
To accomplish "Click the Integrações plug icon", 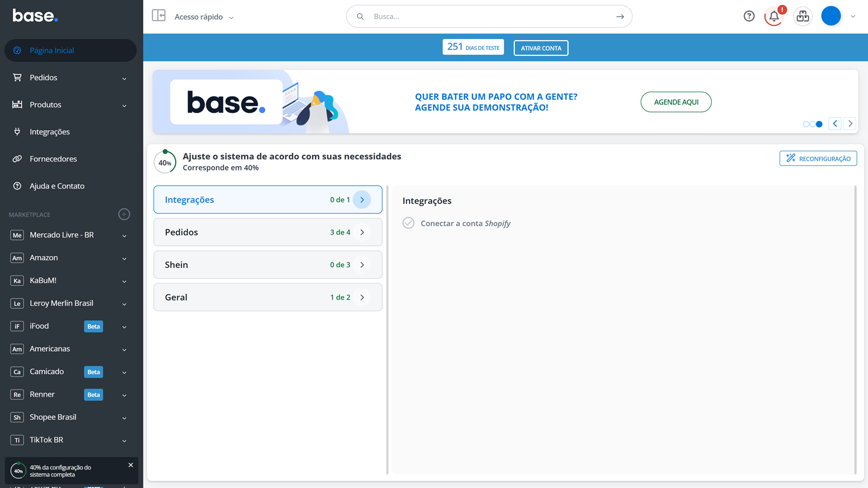I will (17, 131).
